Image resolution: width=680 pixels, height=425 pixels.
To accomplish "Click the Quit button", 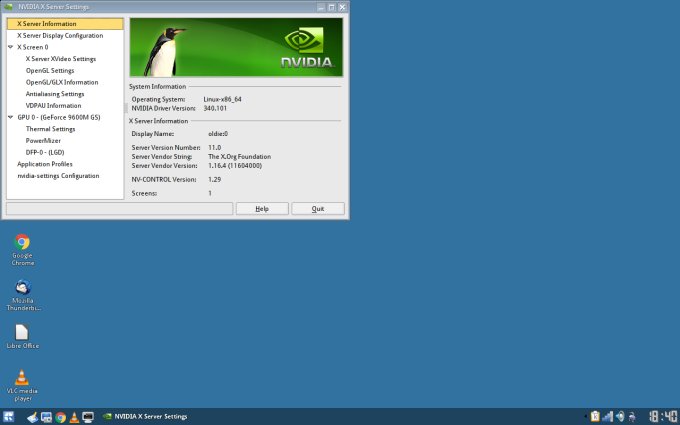I will pyautogui.click(x=318, y=209).
